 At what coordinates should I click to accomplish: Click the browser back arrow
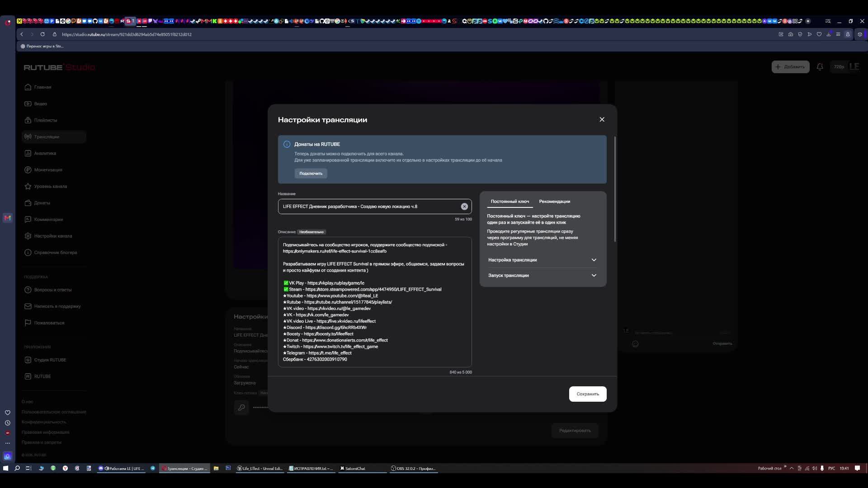[22, 34]
